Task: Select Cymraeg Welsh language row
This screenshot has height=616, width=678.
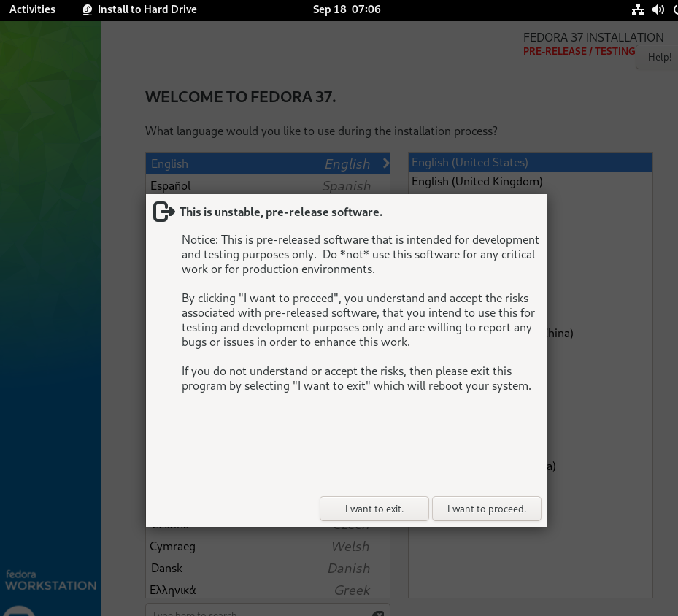Action: pos(268,547)
